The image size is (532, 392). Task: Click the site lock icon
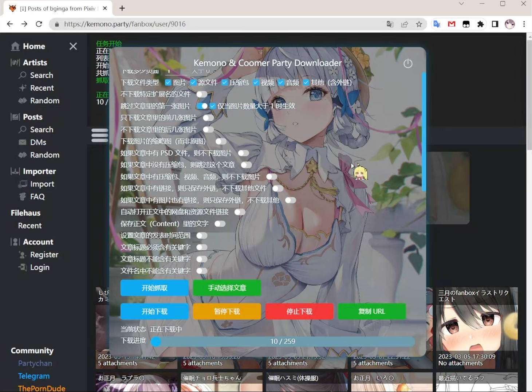(57, 24)
